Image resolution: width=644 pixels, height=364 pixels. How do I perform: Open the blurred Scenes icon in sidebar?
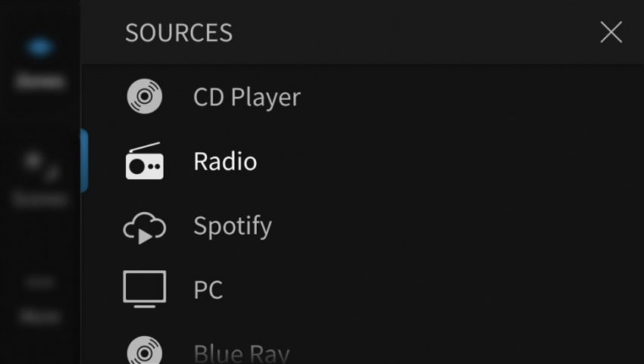[x=39, y=165]
